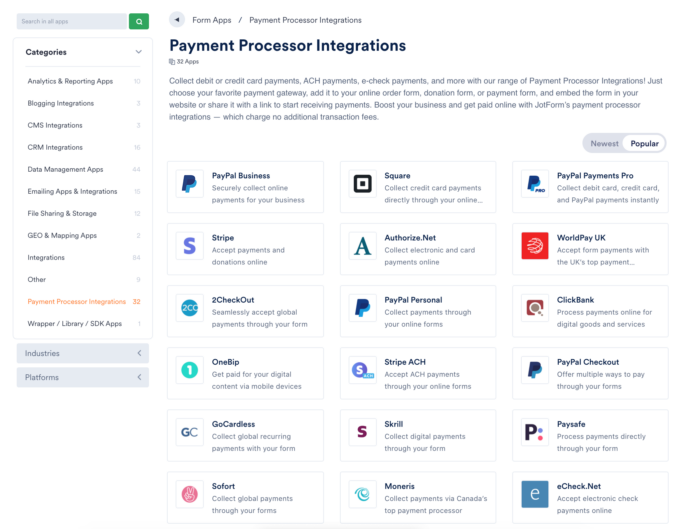700x529 pixels.
Task: Open the GoCardless GC logo icon
Action: click(x=189, y=432)
